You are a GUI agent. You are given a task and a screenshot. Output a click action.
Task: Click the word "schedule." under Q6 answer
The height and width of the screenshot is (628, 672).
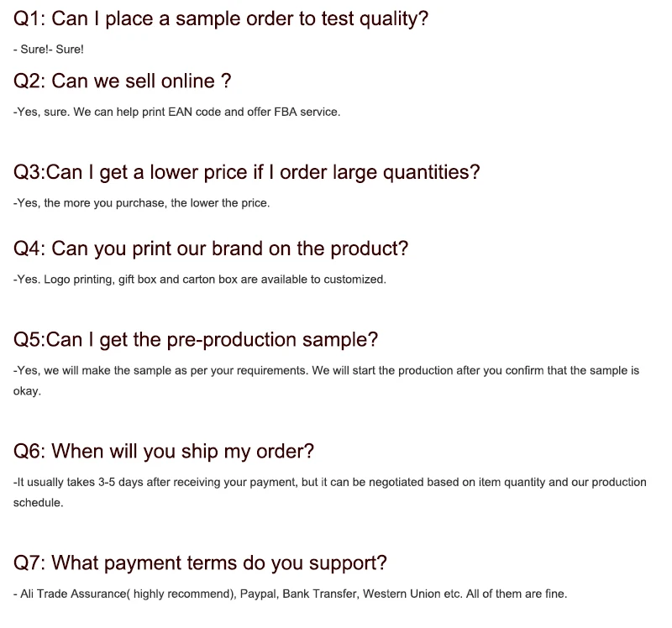point(38,502)
